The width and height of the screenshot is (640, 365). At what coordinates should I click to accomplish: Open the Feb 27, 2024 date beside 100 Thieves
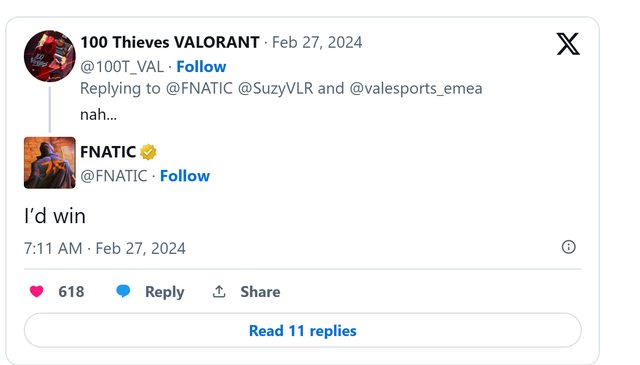click(317, 42)
